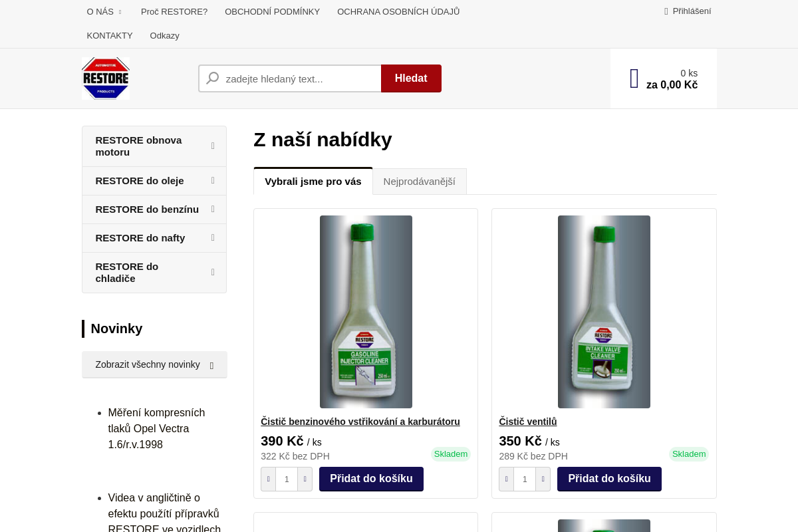Viewport: 798px width, 532px height.
Task: Switch to the Nejprodávanější tab
Action: point(419,182)
